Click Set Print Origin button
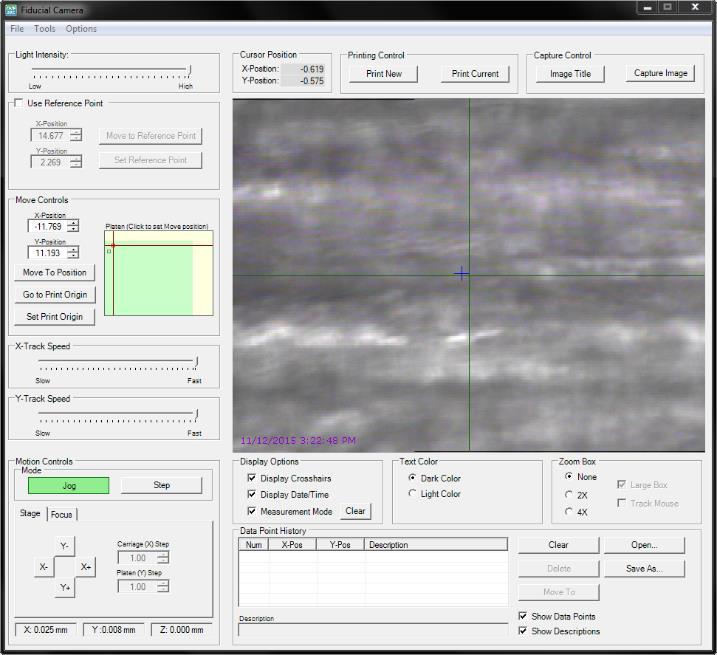Viewport: 717px width, 655px height. click(54, 317)
